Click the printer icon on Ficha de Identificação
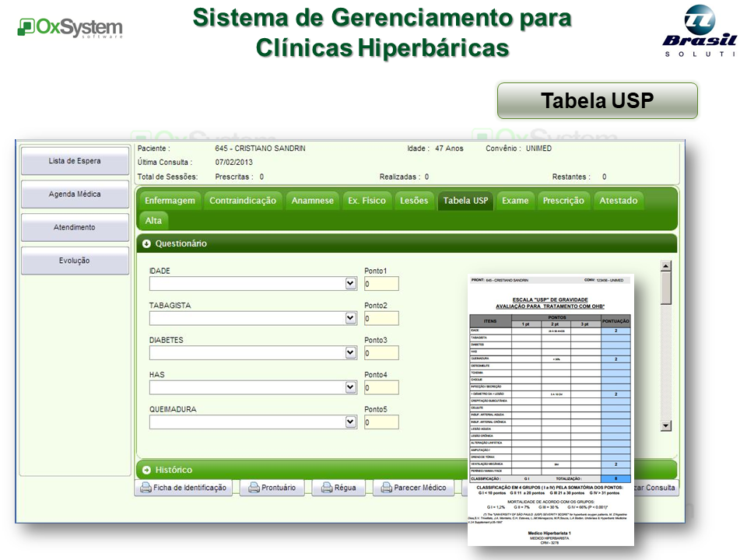This screenshot has height=560, width=747. pos(145,488)
